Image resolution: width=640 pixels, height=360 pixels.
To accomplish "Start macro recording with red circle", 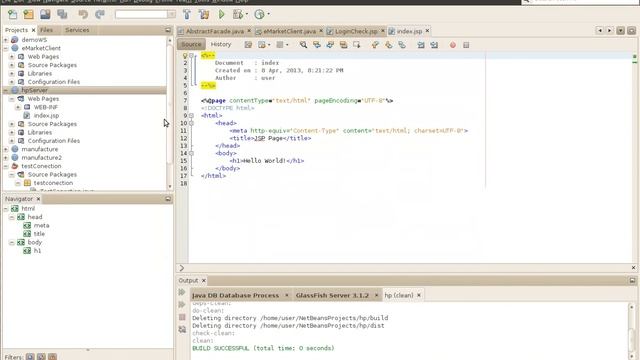I will (x=453, y=45).
